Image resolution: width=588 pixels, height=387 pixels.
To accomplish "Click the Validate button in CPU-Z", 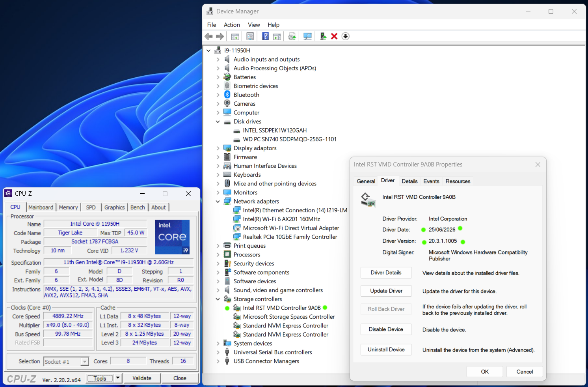I will click(142, 378).
